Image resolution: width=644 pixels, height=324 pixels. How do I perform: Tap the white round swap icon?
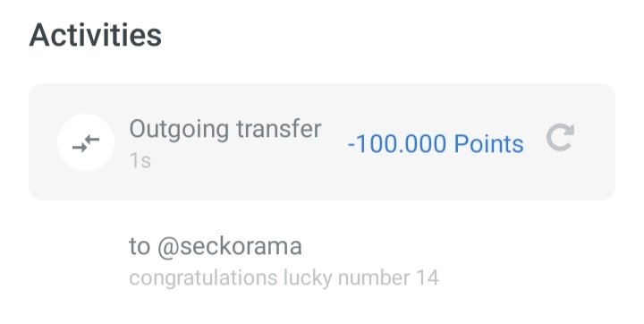click(x=86, y=142)
